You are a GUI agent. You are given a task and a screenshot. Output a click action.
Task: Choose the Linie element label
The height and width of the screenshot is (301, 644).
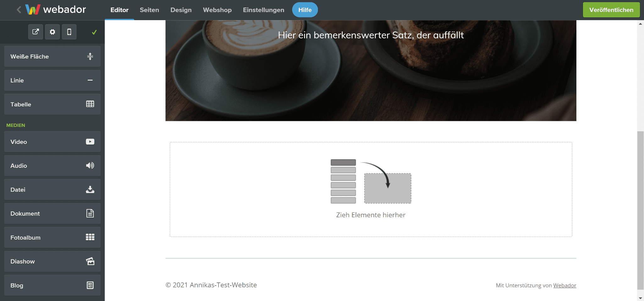[x=17, y=81]
